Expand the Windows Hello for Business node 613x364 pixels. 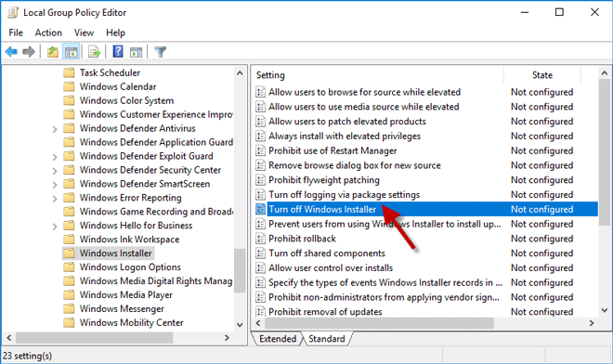tap(55, 227)
